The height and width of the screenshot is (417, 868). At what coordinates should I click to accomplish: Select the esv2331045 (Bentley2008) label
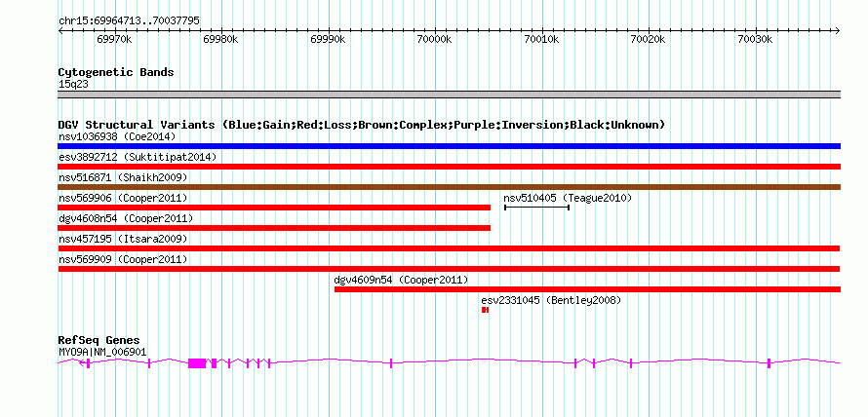551,300
